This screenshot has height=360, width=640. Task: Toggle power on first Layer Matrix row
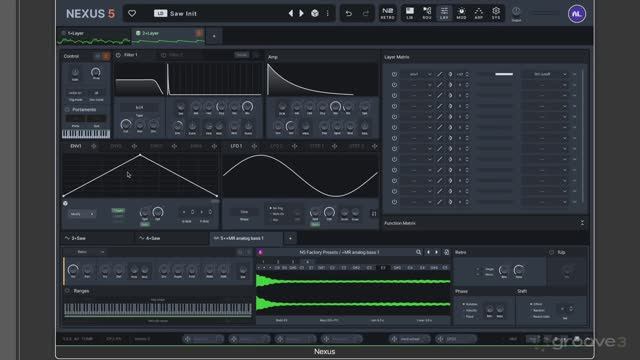pyautogui.click(x=394, y=74)
